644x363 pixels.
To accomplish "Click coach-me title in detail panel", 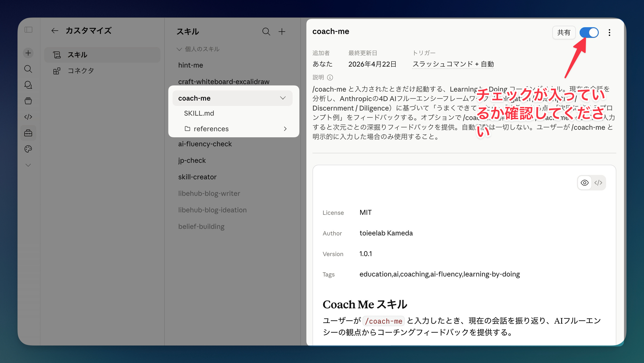I will click(331, 31).
